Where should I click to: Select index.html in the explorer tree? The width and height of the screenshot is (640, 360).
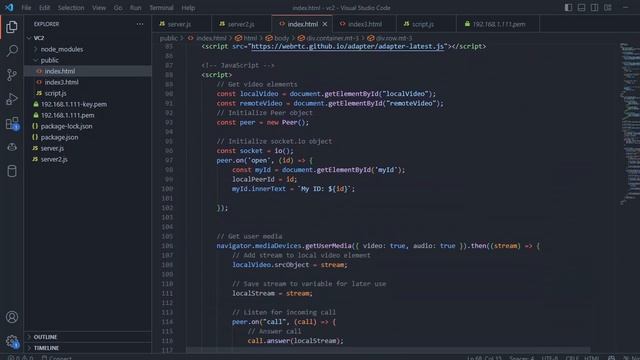88,71
